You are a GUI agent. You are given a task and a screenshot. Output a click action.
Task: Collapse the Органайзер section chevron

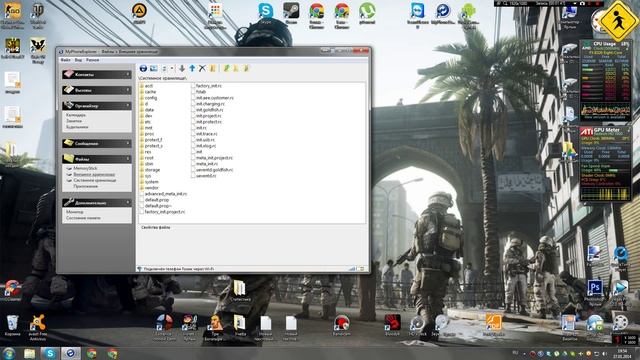128,106
